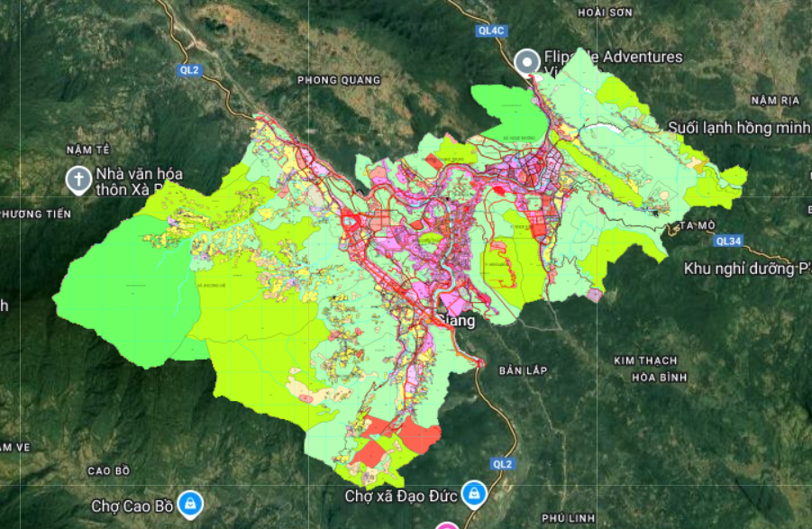The image size is (812, 529).
Task: Click the Chợ xã Đạo Đức market icon
Action: tap(473, 494)
